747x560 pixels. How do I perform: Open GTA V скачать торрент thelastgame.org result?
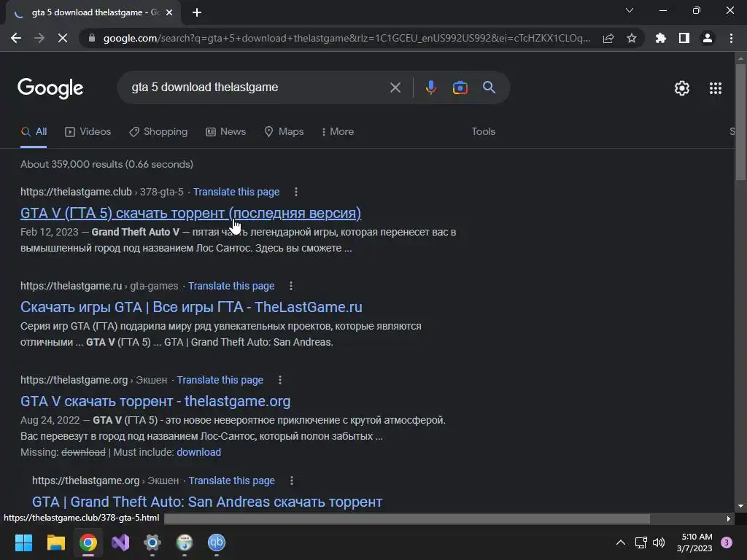click(155, 401)
